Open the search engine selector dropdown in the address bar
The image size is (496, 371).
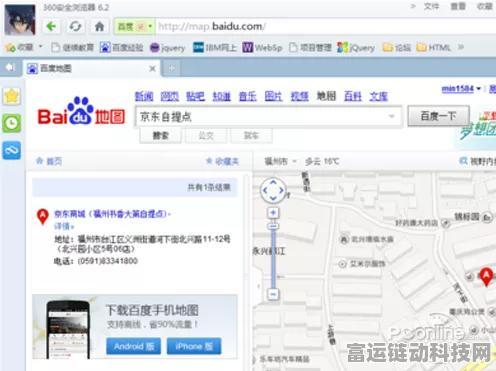point(134,26)
